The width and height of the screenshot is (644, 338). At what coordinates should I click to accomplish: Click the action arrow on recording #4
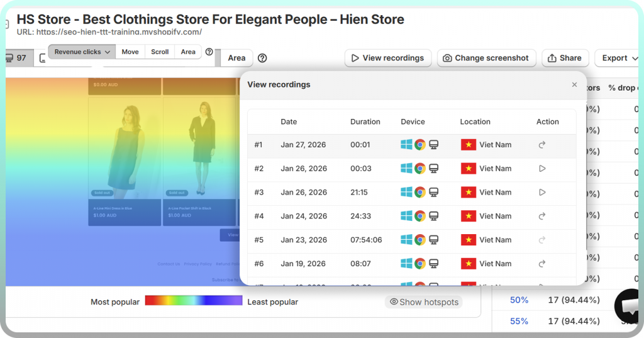pyautogui.click(x=542, y=217)
